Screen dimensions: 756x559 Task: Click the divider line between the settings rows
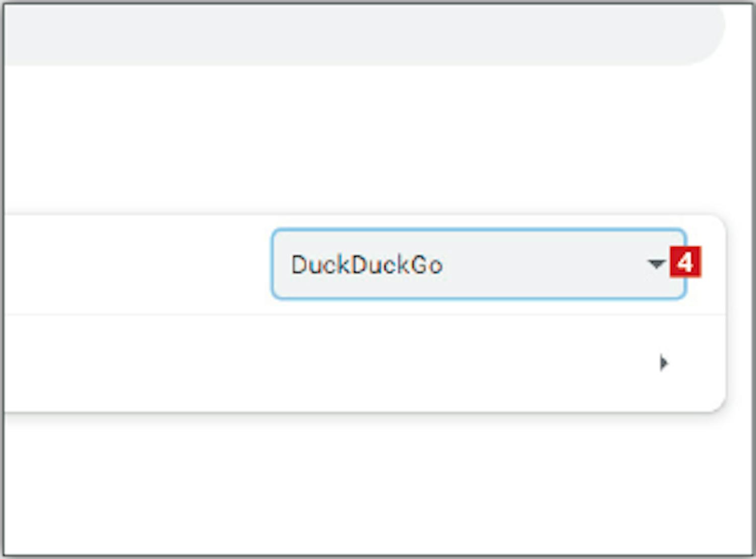click(365, 314)
